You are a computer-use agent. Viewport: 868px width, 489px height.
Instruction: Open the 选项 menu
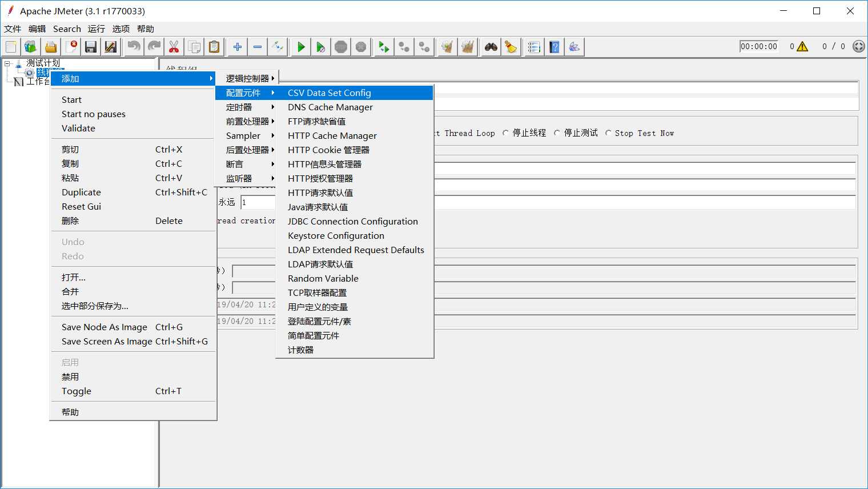121,29
